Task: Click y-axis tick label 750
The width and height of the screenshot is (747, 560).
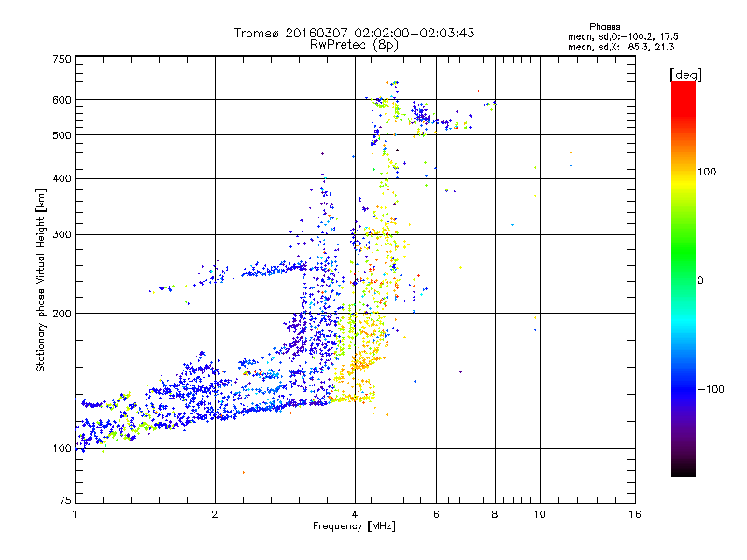Action: [x=62, y=59]
